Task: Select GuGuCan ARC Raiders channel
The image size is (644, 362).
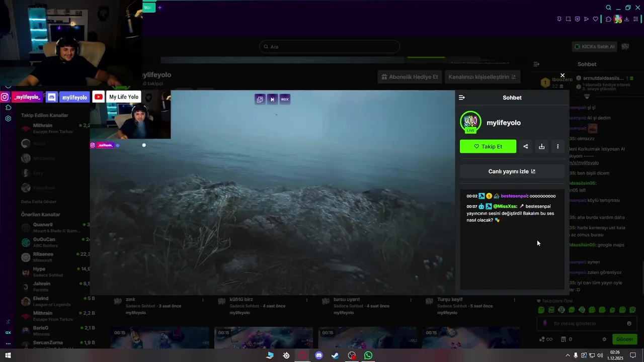Action: (x=55, y=242)
